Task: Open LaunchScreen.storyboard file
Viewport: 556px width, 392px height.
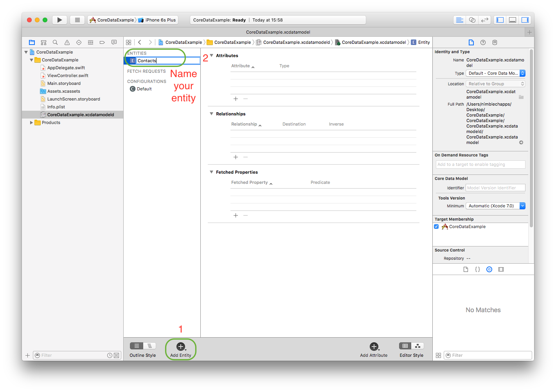Action: coord(73,99)
